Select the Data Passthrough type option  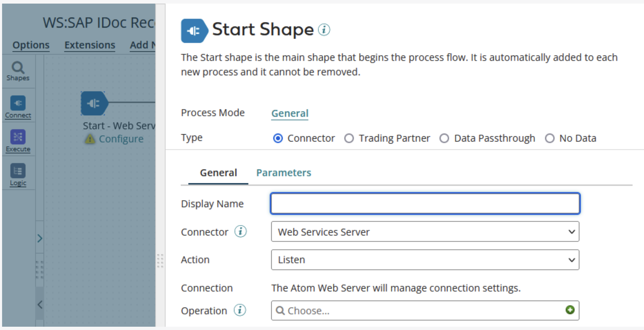(444, 138)
